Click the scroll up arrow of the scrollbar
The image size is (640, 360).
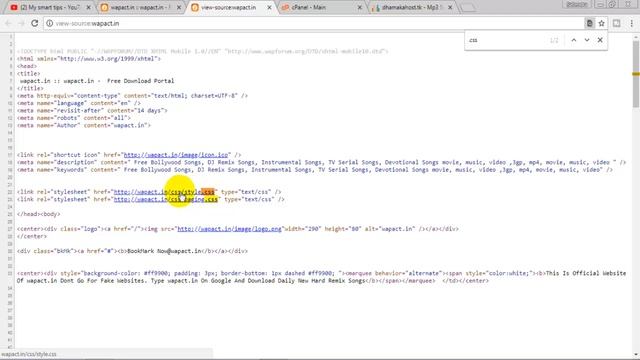636,37
